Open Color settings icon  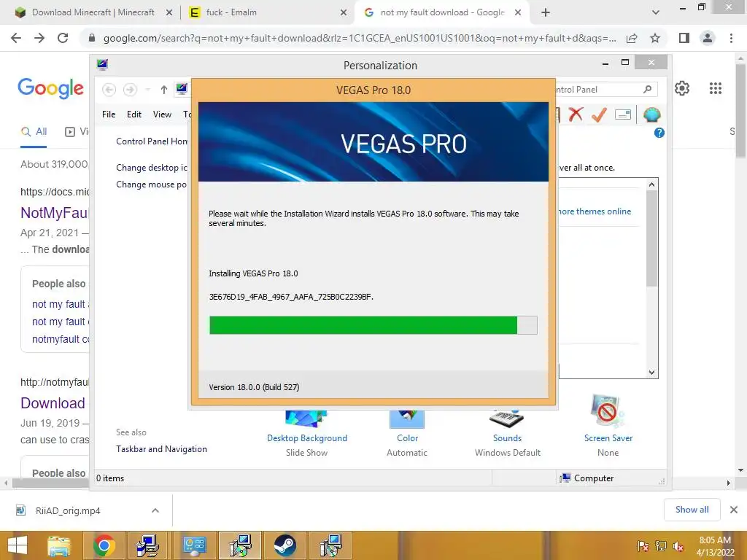407,419
